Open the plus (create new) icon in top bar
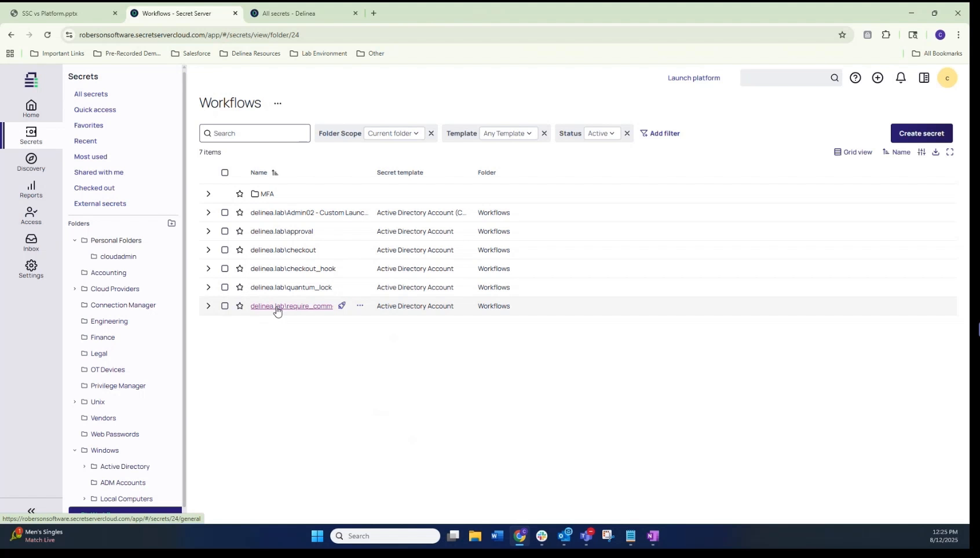The image size is (980, 558). [877, 78]
